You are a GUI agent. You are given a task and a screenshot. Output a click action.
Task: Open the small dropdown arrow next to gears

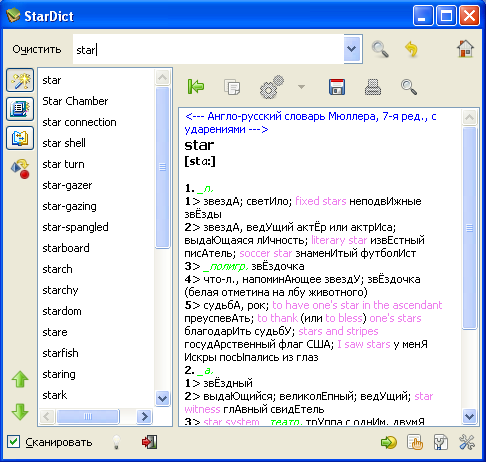point(301,87)
